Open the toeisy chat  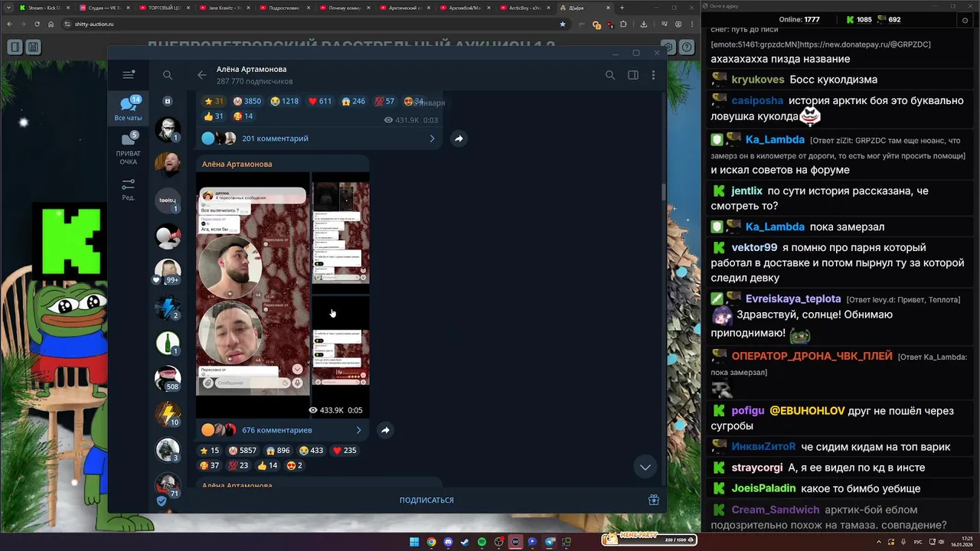pos(168,200)
